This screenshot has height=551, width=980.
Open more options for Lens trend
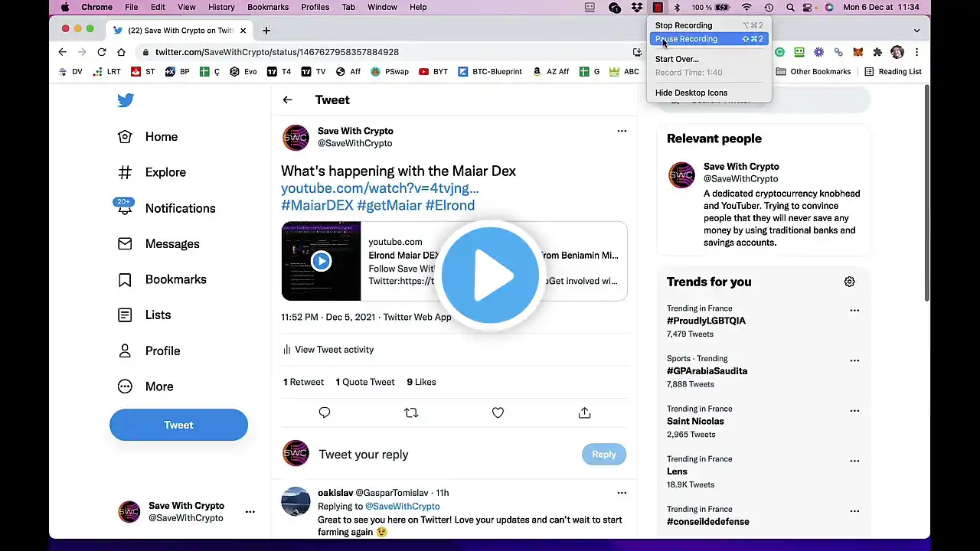854,461
